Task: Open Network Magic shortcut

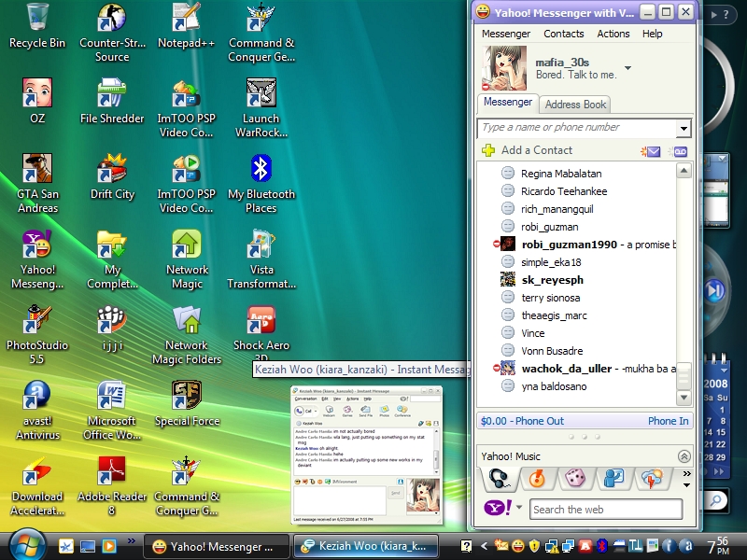Action: tap(186, 245)
